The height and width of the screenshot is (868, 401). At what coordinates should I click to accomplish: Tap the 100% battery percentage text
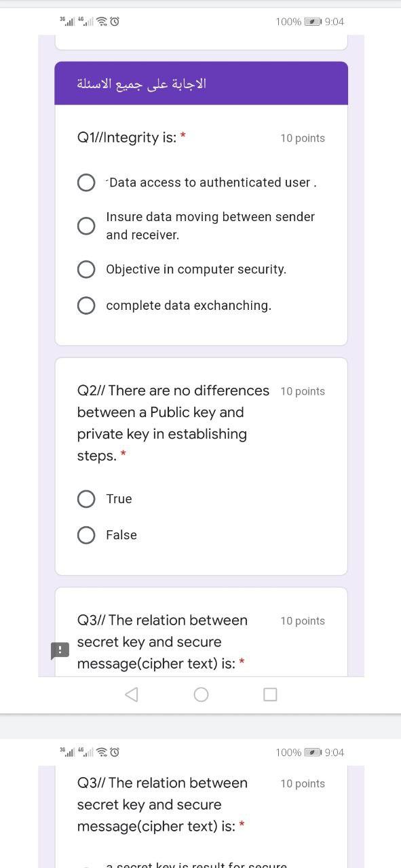[x=290, y=22]
